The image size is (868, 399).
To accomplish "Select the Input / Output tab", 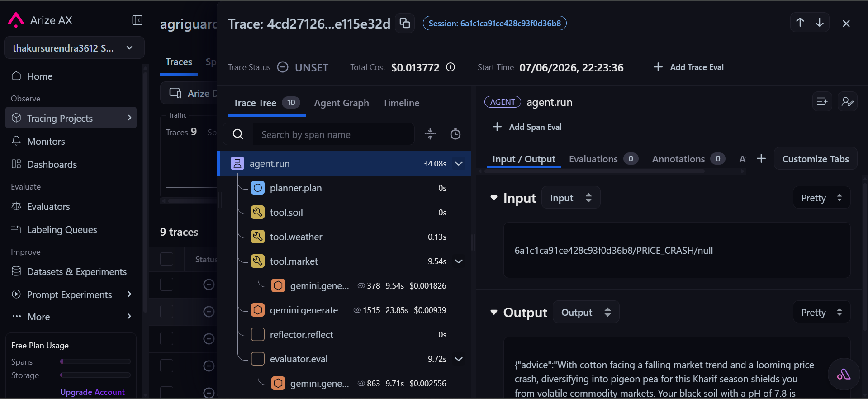I will click(x=524, y=159).
